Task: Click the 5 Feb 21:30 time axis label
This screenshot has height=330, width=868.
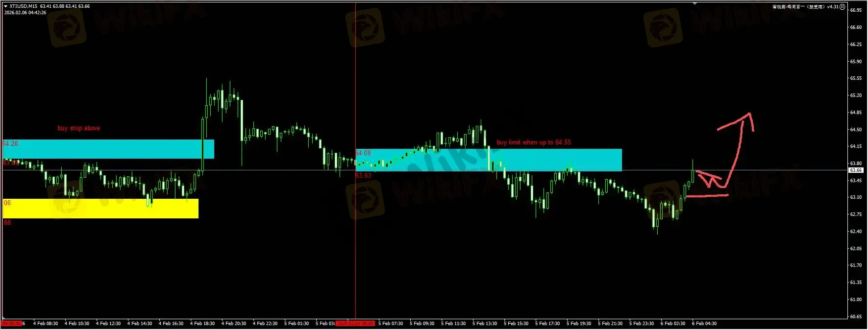Action: pos(610,324)
